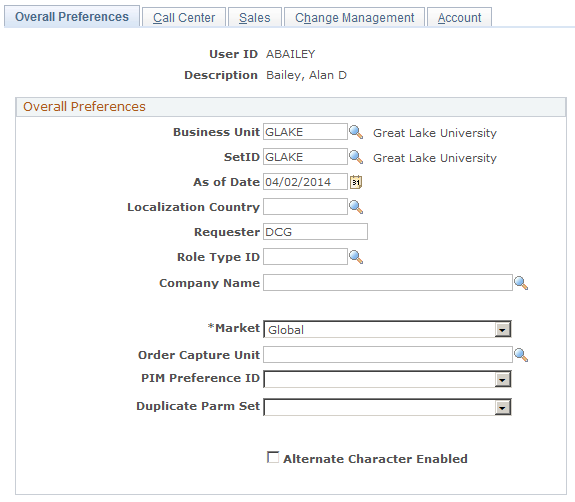Viewport: 575px width, 502px height.
Task: Open lookup for Business Unit field
Action: point(356,132)
